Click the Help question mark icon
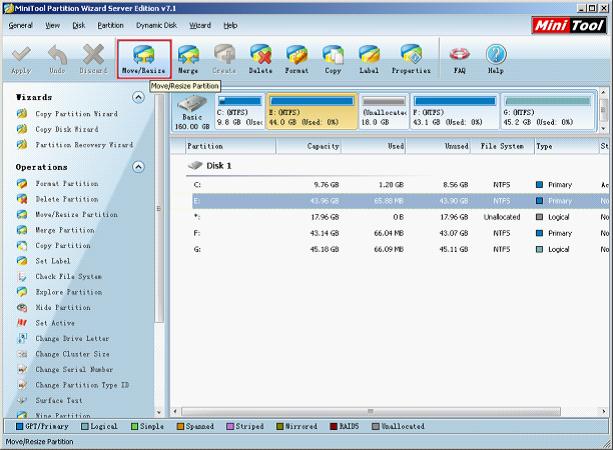This screenshot has height=450, width=613. [496, 59]
